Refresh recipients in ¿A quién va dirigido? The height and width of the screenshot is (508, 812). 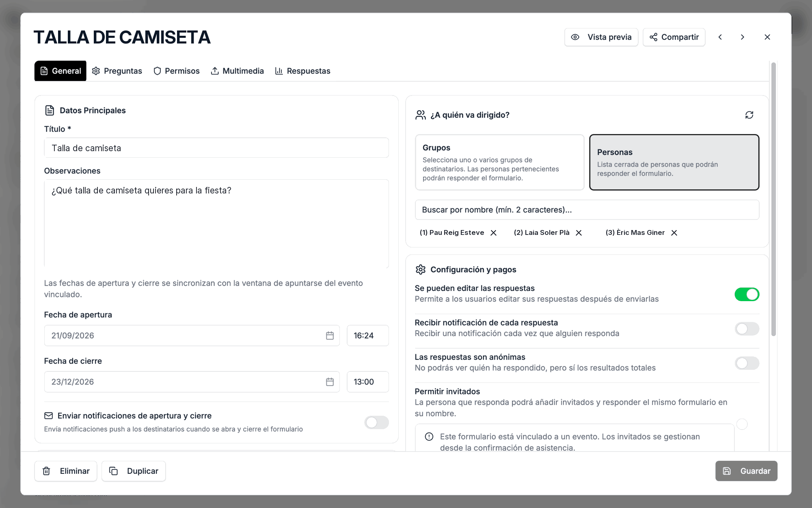click(x=749, y=115)
